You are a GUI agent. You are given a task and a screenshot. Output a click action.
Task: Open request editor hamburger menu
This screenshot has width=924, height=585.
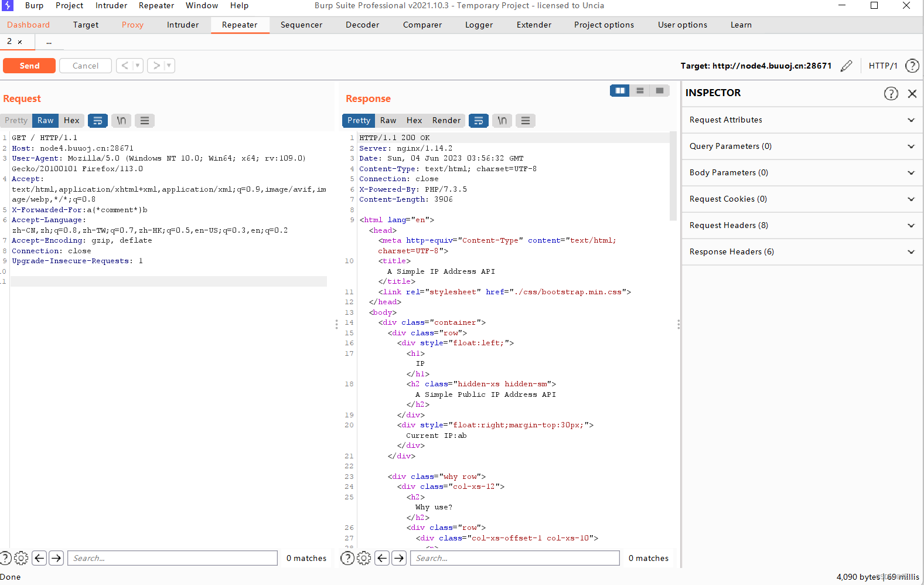pos(145,120)
